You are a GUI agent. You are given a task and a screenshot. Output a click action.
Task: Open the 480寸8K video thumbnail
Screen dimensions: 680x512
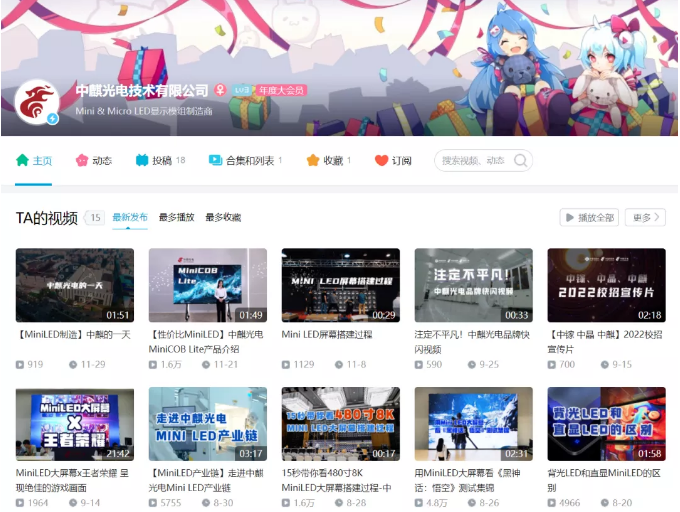coord(340,424)
